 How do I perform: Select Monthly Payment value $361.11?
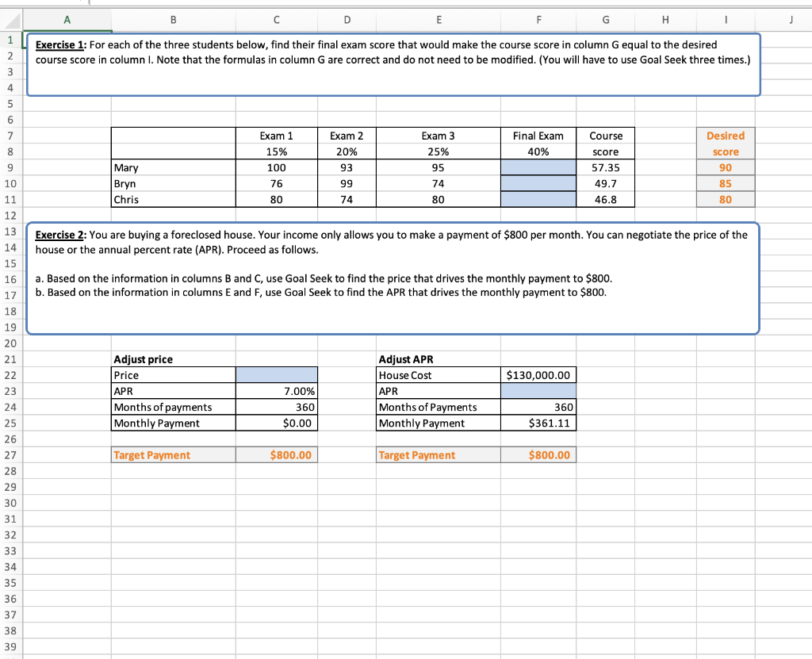point(538,423)
